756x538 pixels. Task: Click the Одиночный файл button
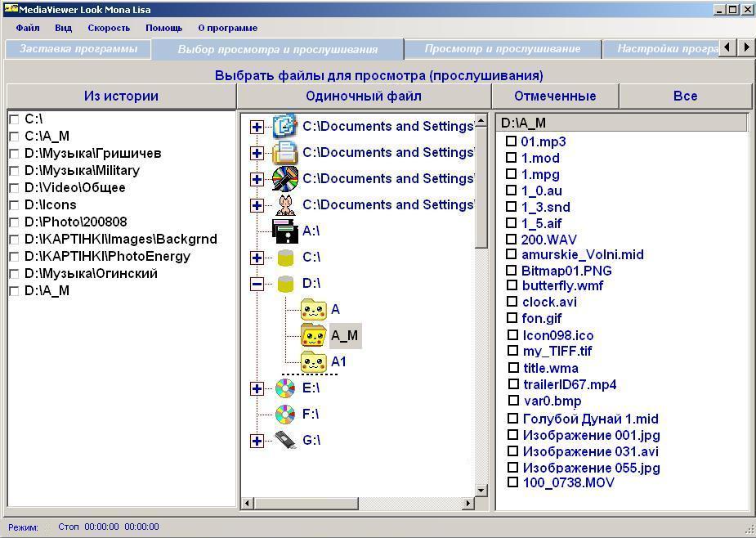coord(364,96)
